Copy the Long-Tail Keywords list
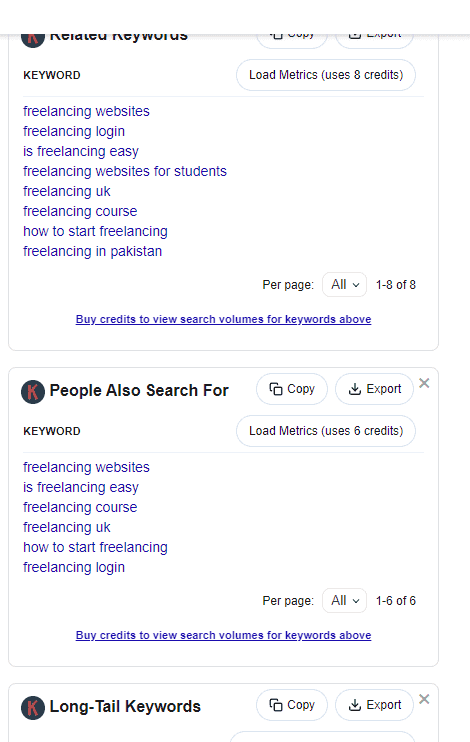Image resolution: width=470 pixels, height=742 pixels. click(292, 705)
